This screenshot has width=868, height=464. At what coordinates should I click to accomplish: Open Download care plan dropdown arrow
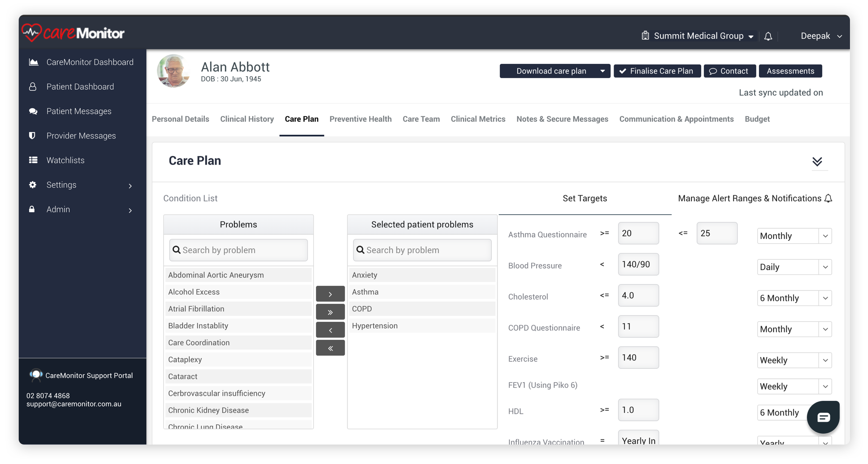602,71
